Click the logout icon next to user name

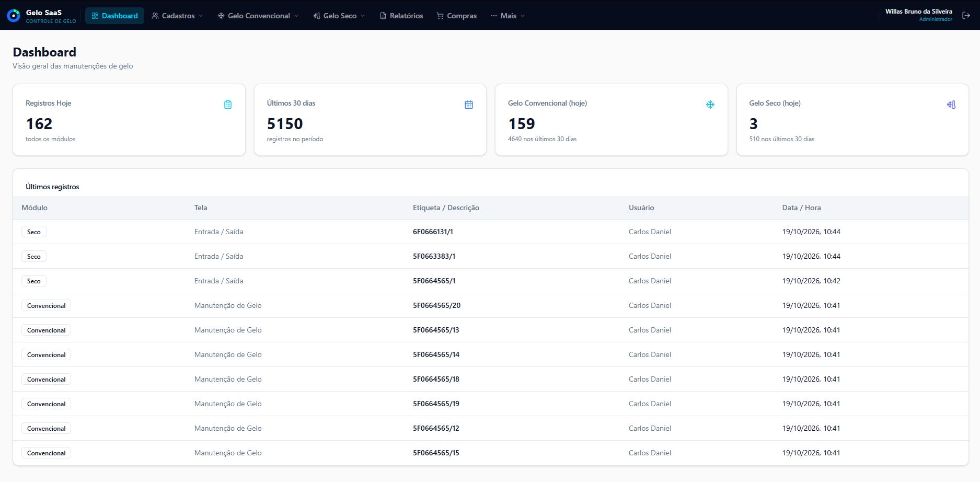point(966,16)
